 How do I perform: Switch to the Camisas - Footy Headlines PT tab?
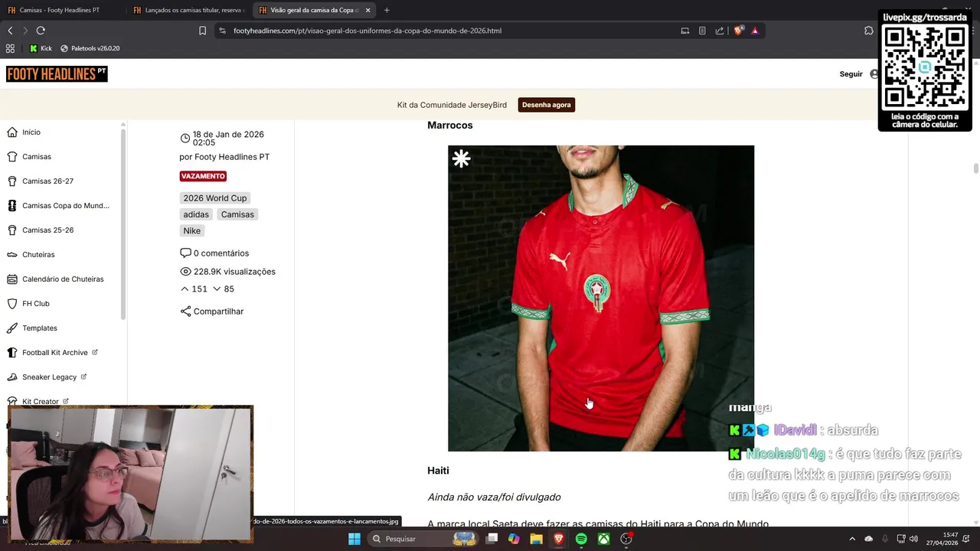[x=59, y=10]
